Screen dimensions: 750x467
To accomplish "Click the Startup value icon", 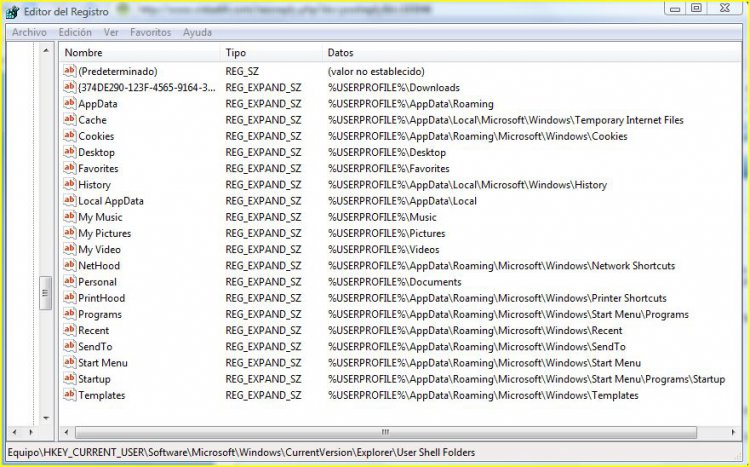I will click(x=70, y=379).
